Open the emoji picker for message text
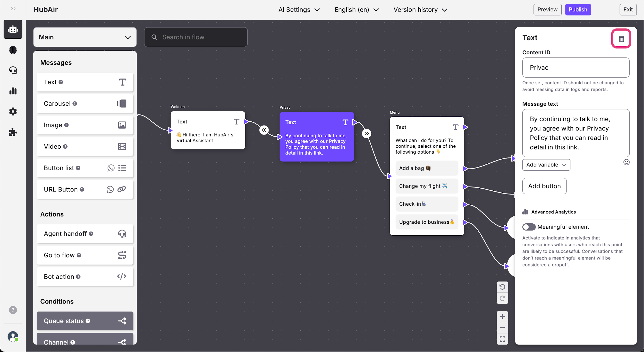The height and width of the screenshot is (352, 644). tap(626, 162)
